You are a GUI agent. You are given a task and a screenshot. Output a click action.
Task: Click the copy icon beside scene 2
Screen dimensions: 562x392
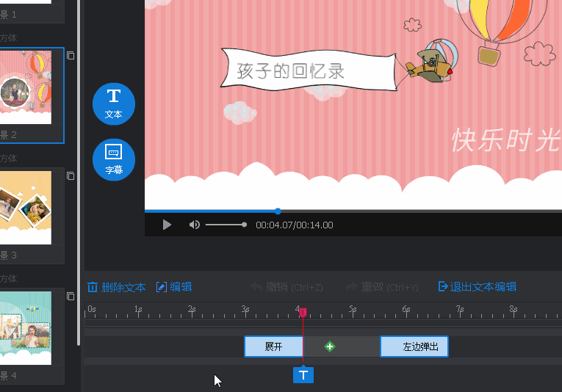point(71,56)
